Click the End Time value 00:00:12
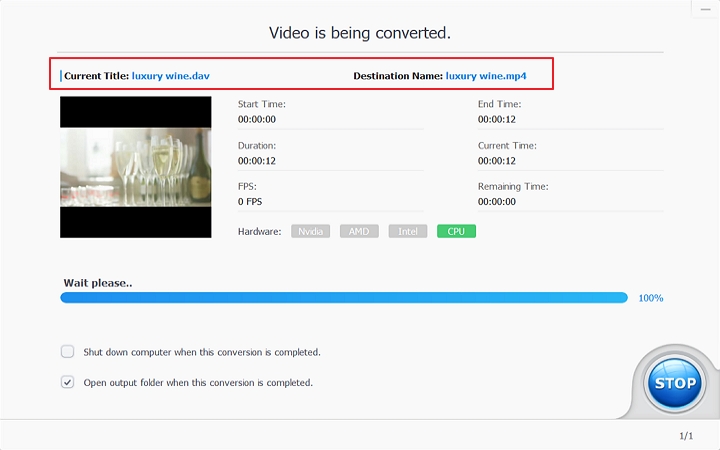Viewport: 720px width, 450px height. pyautogui.click(x=497, y=119)
